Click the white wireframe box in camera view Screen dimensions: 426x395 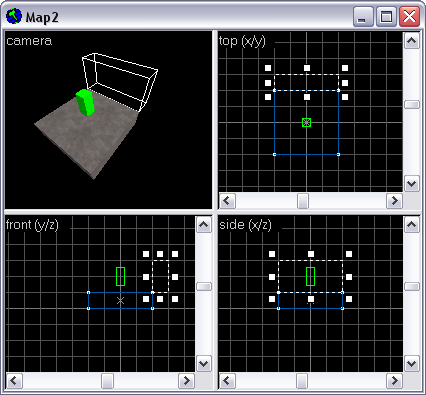click(x=120, y=81)
